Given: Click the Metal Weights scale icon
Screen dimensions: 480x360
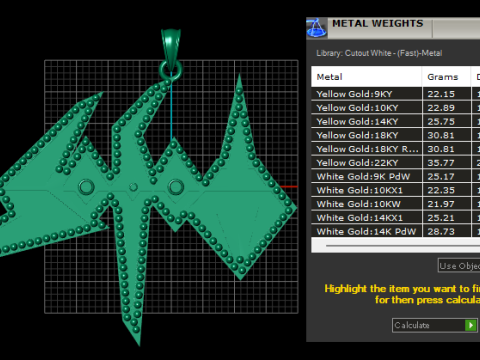Looking at the screenshot, I should tap(316, 28).
